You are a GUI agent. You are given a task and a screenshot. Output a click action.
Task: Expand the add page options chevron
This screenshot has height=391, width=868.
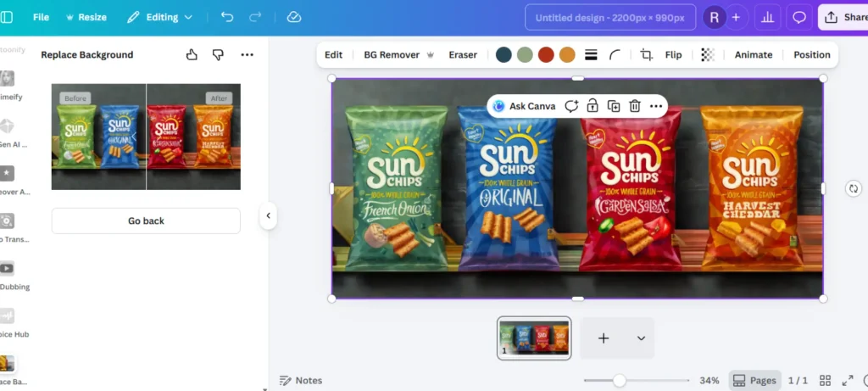click(x=641, y=338)
